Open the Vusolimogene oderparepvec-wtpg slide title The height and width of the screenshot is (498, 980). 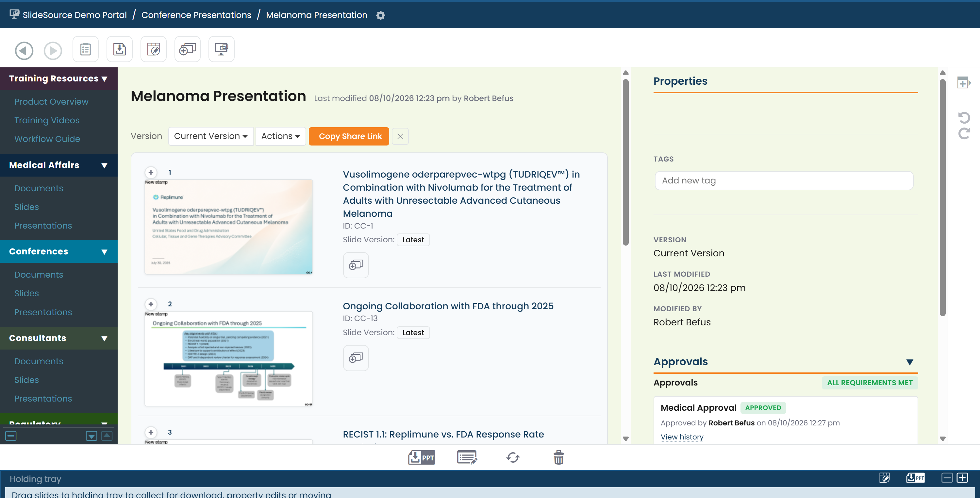click(461, 194)
